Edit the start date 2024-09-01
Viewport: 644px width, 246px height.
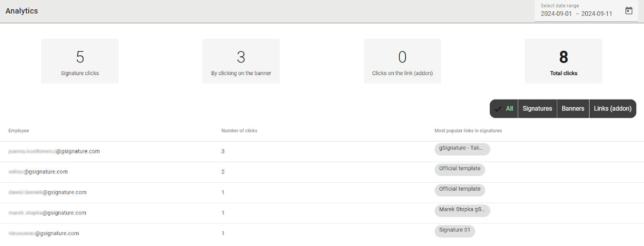pyautogui.click(x=556, y=14)
